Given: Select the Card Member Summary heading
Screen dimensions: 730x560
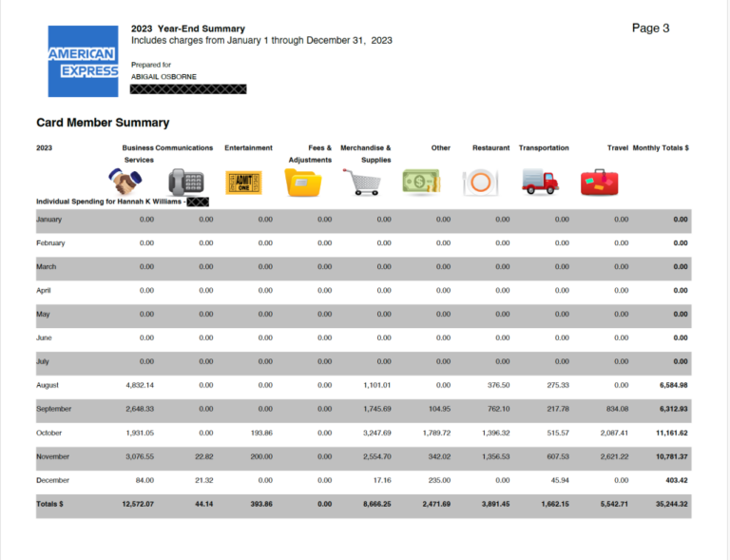Looking at the screenshot, I should (x=103, y=123).
